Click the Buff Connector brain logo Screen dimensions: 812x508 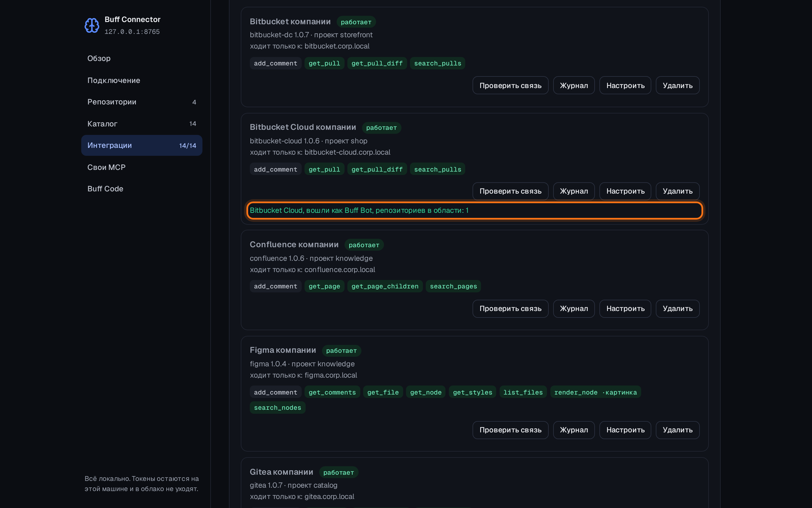coord(92,25)
